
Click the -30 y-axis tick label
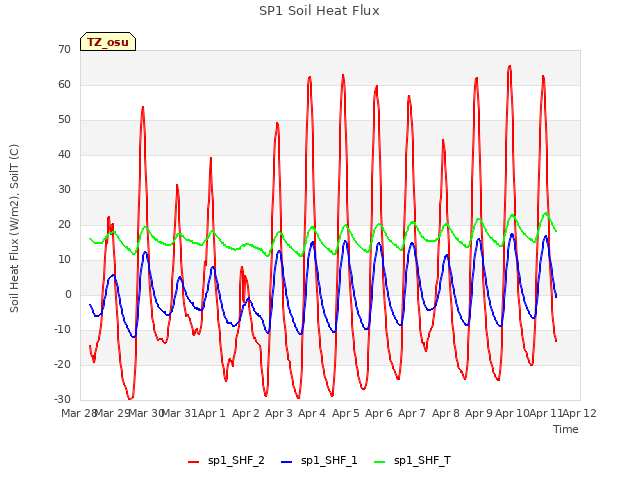63,400
